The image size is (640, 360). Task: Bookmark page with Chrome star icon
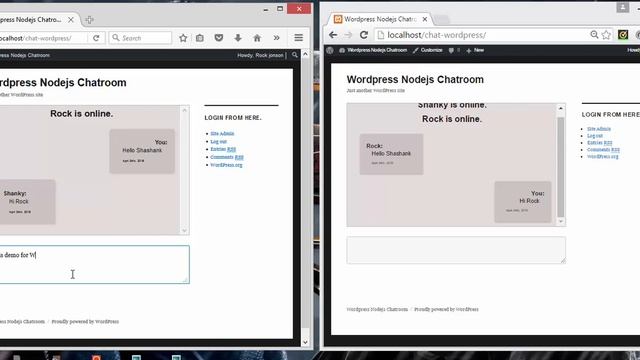[x=607, y=35]
